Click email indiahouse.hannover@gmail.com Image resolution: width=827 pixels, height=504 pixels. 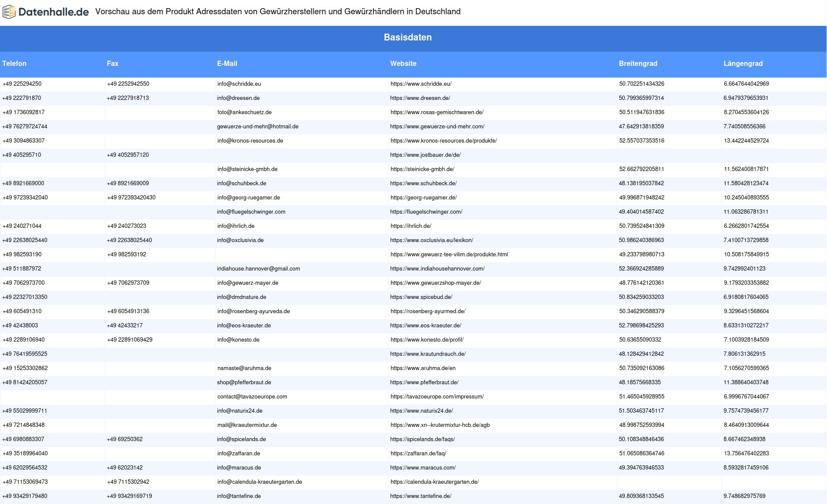click(258, 269)
